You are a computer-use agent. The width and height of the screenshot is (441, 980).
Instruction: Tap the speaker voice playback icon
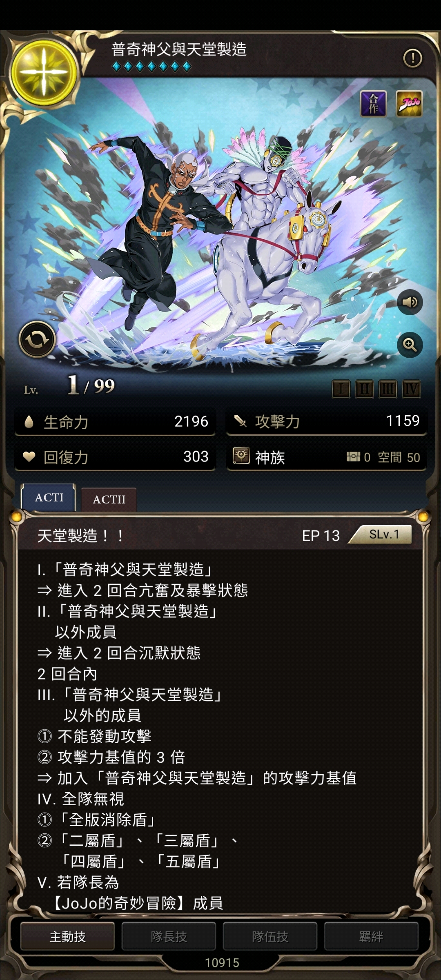pos(410,302)
